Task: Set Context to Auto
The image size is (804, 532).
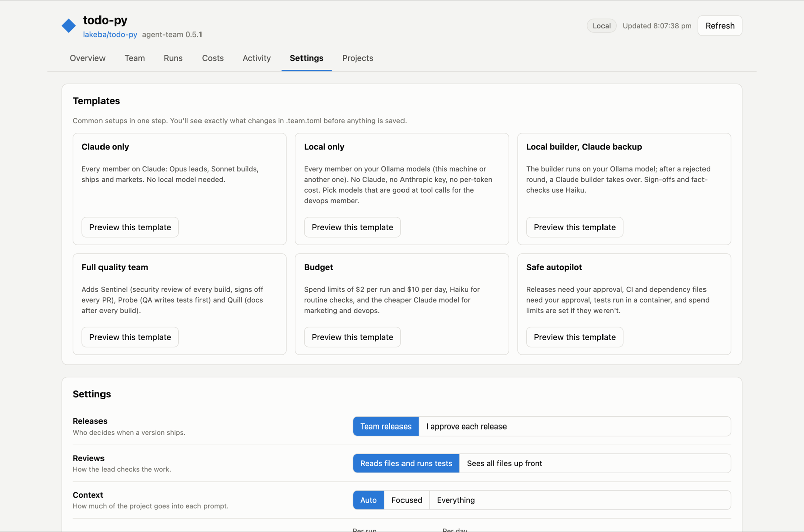Action: click(x=368, y=500)
